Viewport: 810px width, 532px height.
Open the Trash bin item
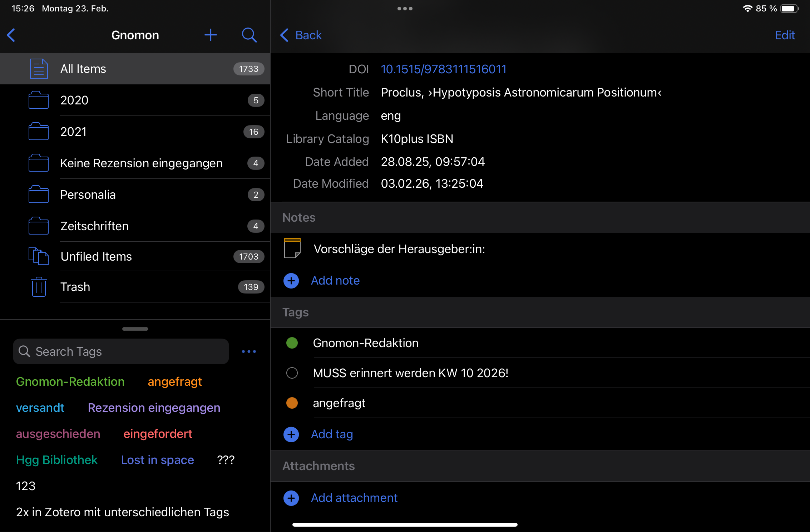(39, 287)
